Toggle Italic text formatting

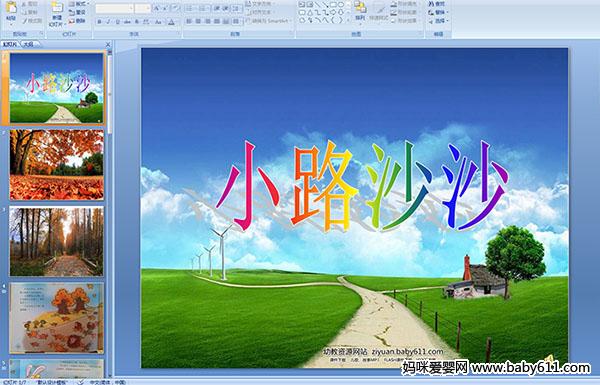point(108,22)
